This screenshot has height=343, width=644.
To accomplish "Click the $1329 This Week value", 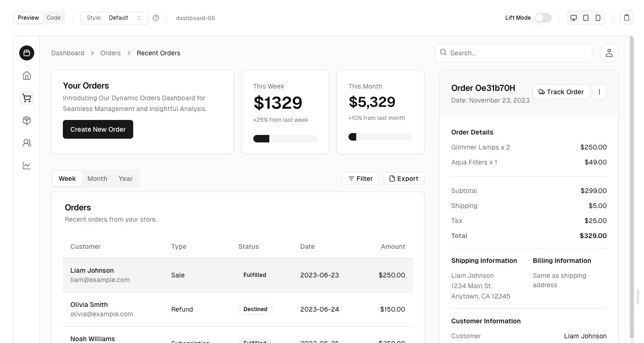I will click(x=278, y=103).
